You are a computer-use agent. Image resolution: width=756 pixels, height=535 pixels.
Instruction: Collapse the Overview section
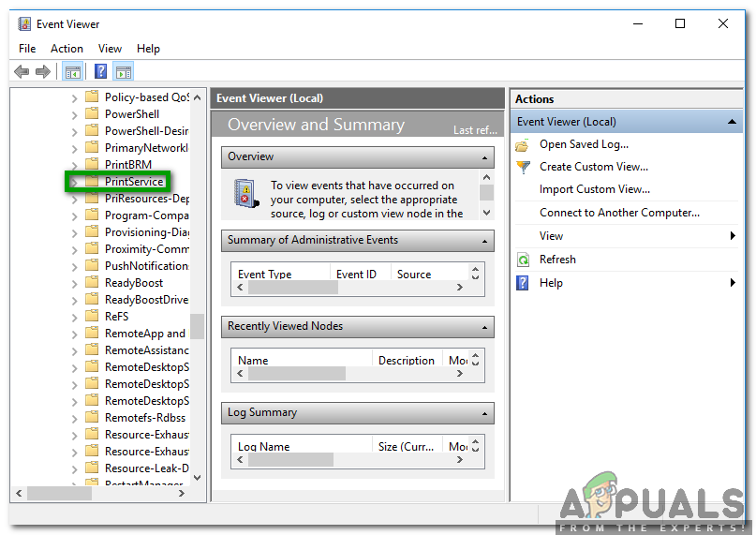click(484, 157)
